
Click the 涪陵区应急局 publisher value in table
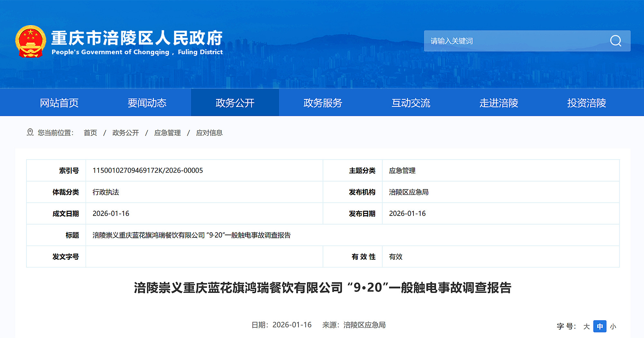[409, 192]
